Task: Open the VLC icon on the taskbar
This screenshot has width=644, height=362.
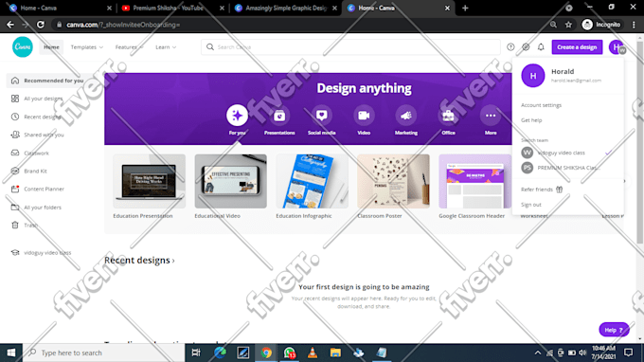Action: (313, 353)
